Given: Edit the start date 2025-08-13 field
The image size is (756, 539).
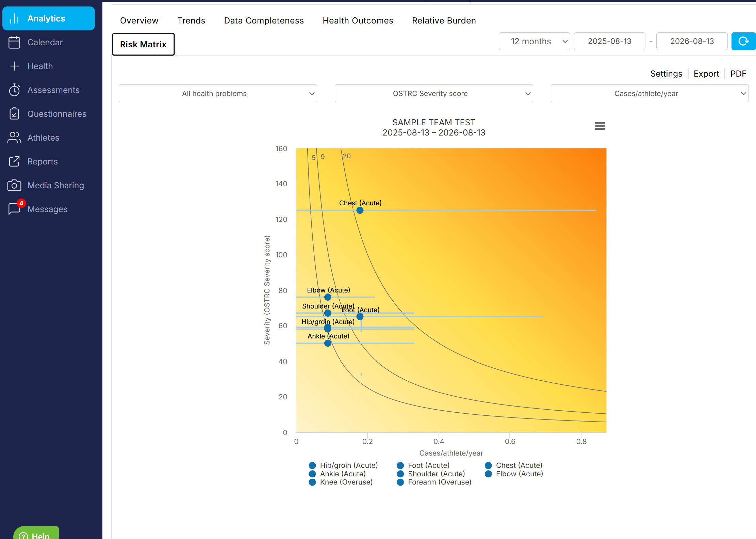Looking at the screenshot, I should tap(610, 41).
